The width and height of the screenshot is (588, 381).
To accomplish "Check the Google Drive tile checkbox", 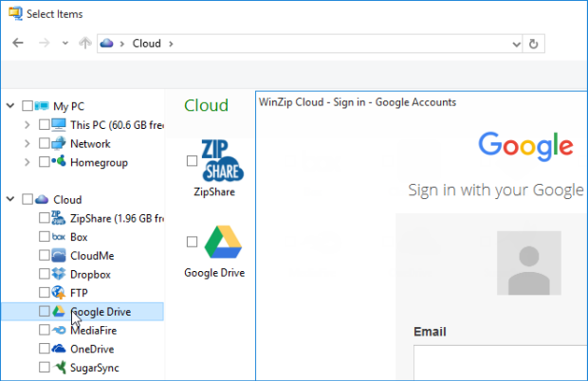I will pyautogui.click(x=192, y=242).
